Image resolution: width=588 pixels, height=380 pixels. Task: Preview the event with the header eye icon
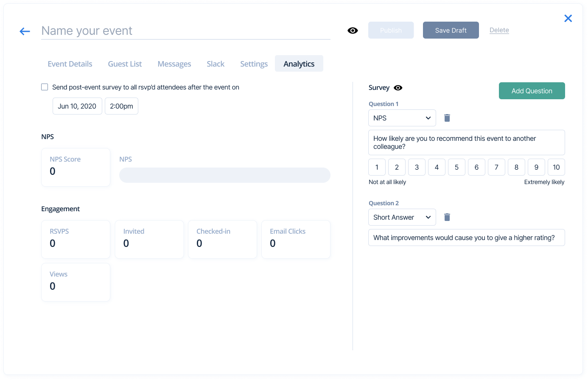pyautogui.click(x=353, y=31)
